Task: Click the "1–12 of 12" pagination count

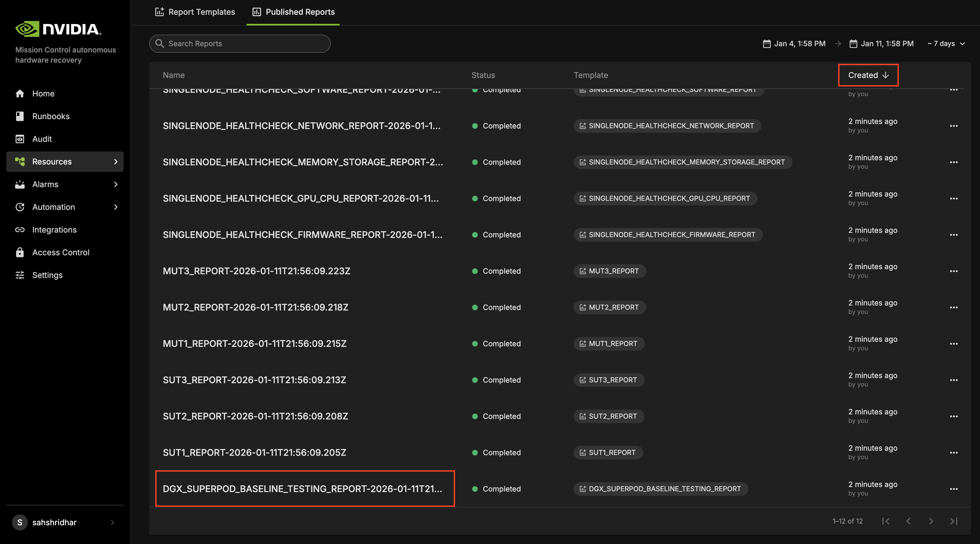Action: click(847, 521)
